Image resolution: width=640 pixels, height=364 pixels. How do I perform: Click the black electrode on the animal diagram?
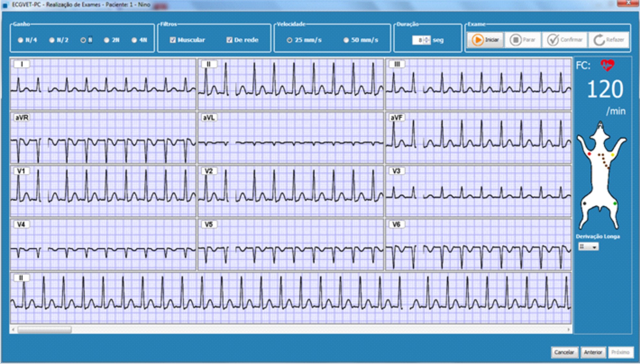(x=585, y=204)
